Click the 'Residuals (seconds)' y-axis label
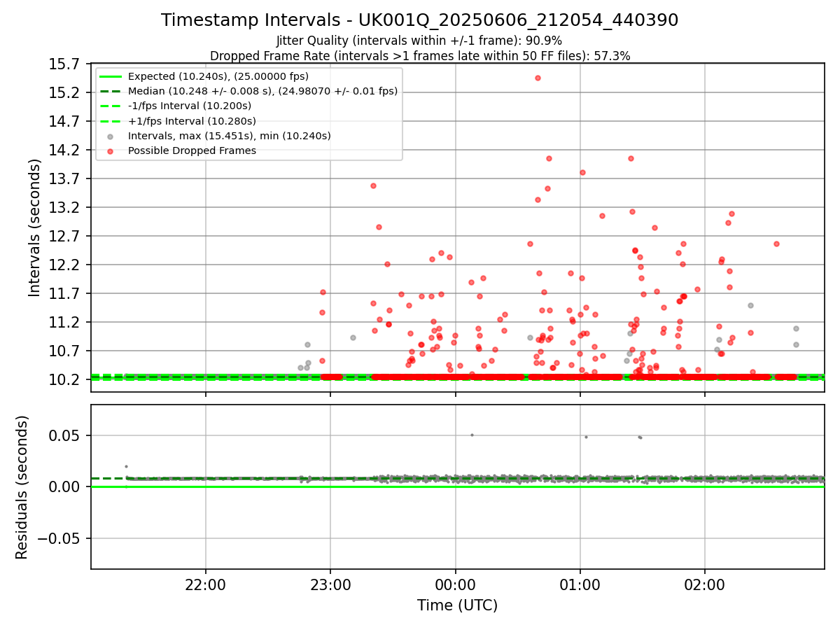This screenshot has height=630, width=840. (x=22, y=487)
